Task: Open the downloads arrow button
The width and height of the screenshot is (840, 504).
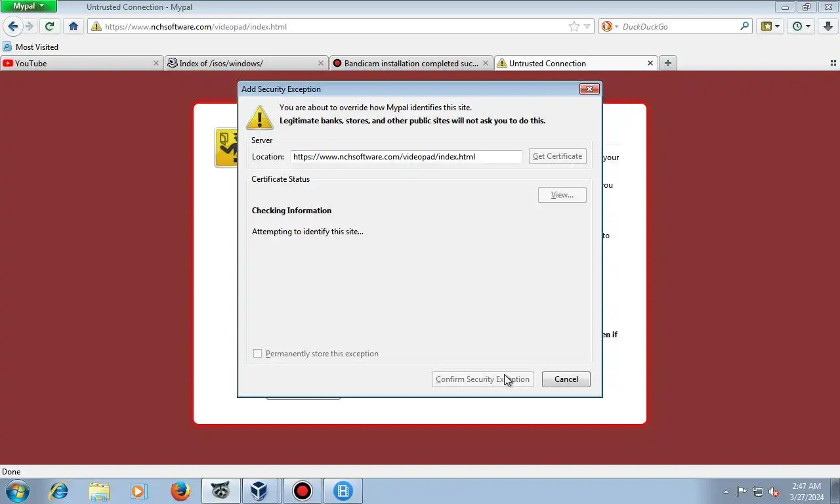Action: click(x=828, y=26)
